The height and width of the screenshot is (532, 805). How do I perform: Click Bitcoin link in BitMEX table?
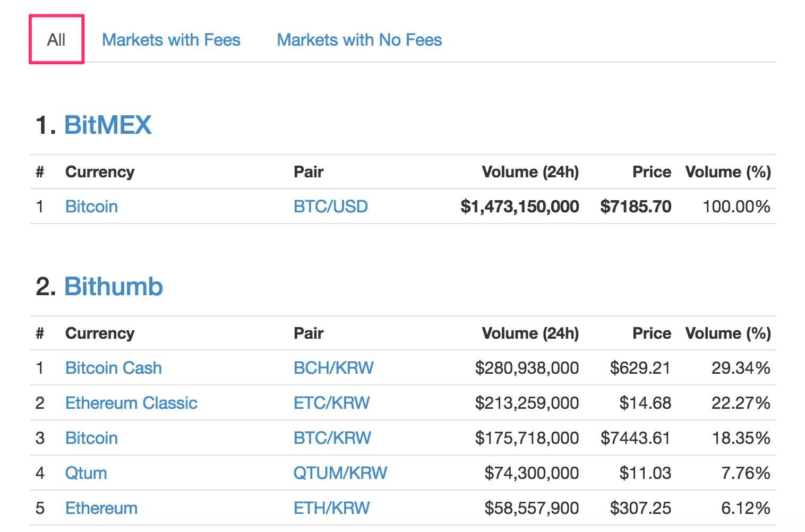pyautogui.click(x=91, y=207)
